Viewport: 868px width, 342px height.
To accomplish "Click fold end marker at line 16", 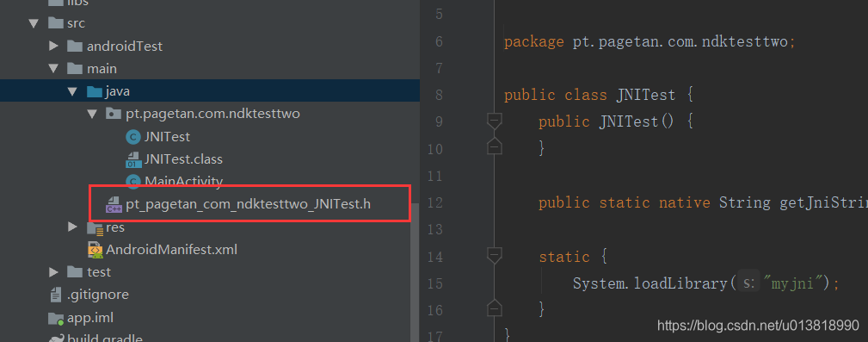I will 494,308.
